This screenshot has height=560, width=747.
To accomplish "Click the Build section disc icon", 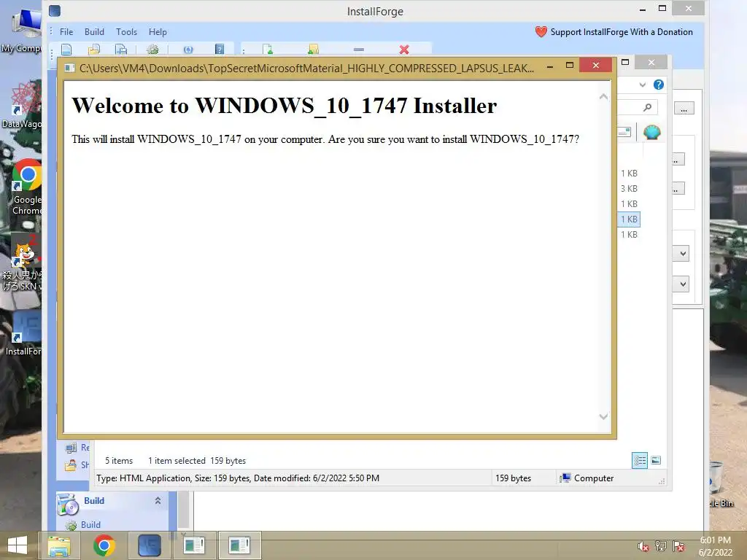I will [68, 505].
